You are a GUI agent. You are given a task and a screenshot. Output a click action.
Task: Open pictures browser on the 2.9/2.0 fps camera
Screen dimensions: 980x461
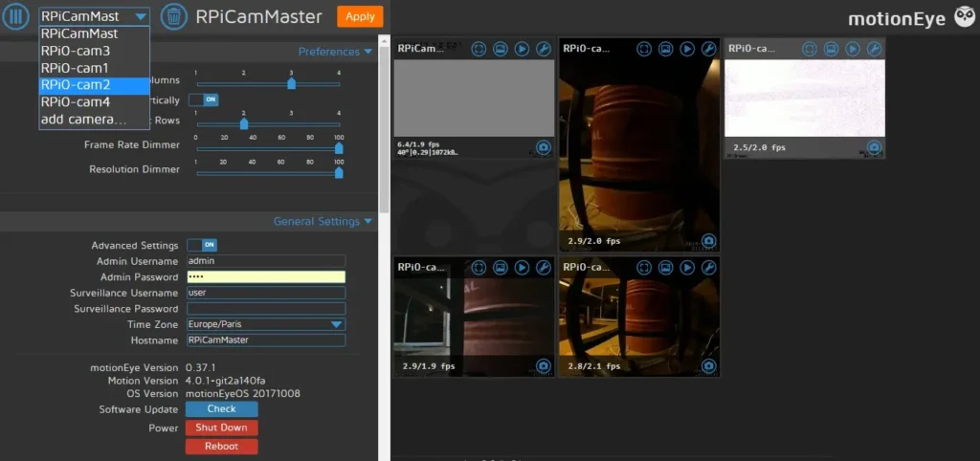666,49
